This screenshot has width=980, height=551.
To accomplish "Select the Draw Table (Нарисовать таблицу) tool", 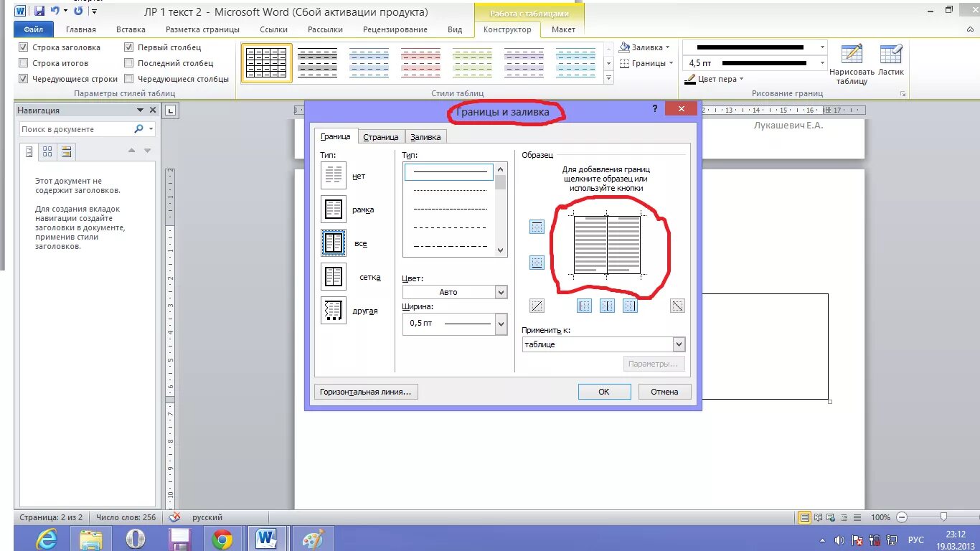I will coord(852,65).
